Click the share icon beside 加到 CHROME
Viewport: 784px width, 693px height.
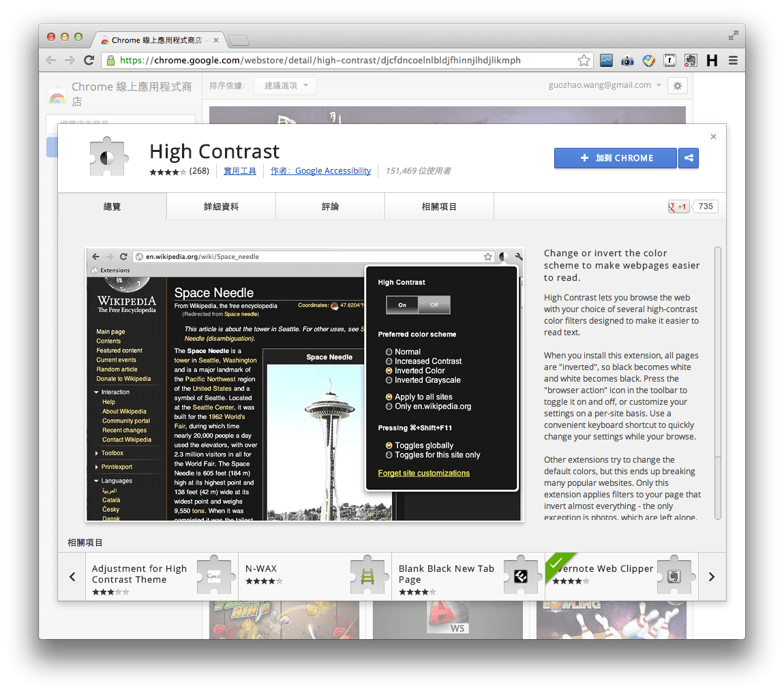click(x=688, y=158)
